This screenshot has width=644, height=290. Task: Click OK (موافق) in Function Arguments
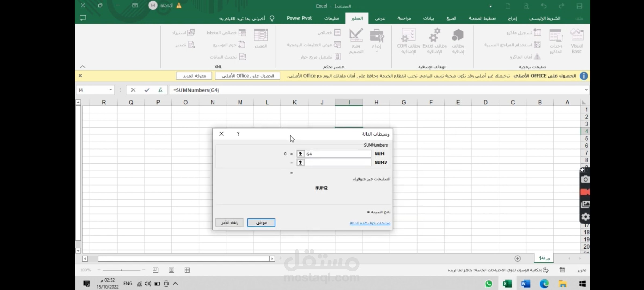click(x=261, y=223)
